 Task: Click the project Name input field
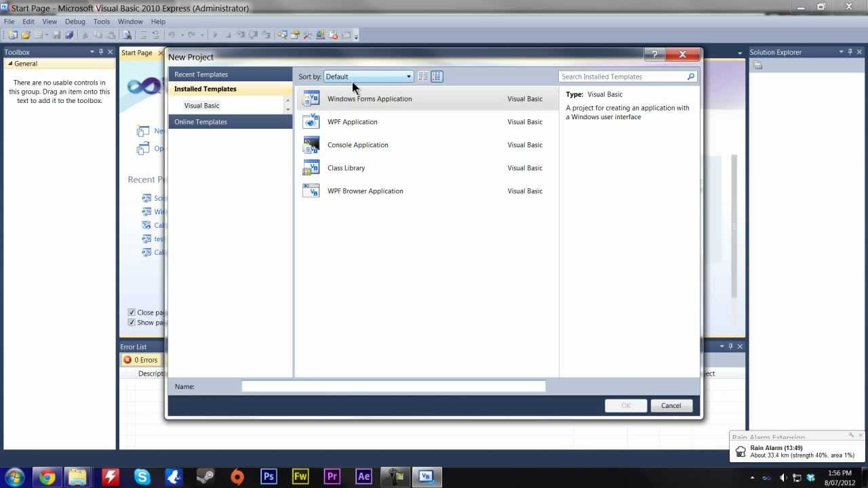(x=393, y=386)
